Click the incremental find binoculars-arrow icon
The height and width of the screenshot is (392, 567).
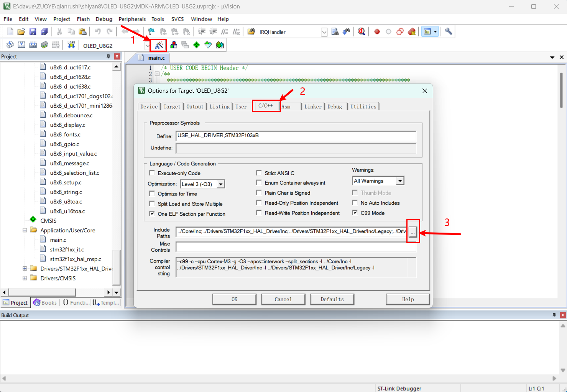tap(346, 32)
